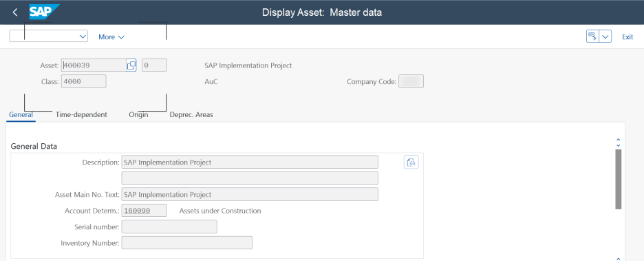Click the vertical scrollbar thumb
Viewport: 644px width, 261px height.
(x=618, y=179)
